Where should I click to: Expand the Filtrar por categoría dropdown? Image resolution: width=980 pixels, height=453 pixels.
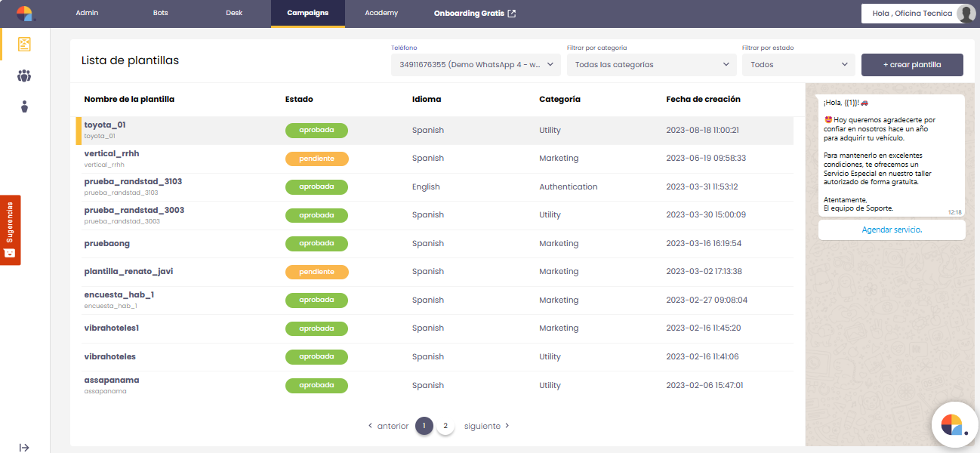pos(651,65)
